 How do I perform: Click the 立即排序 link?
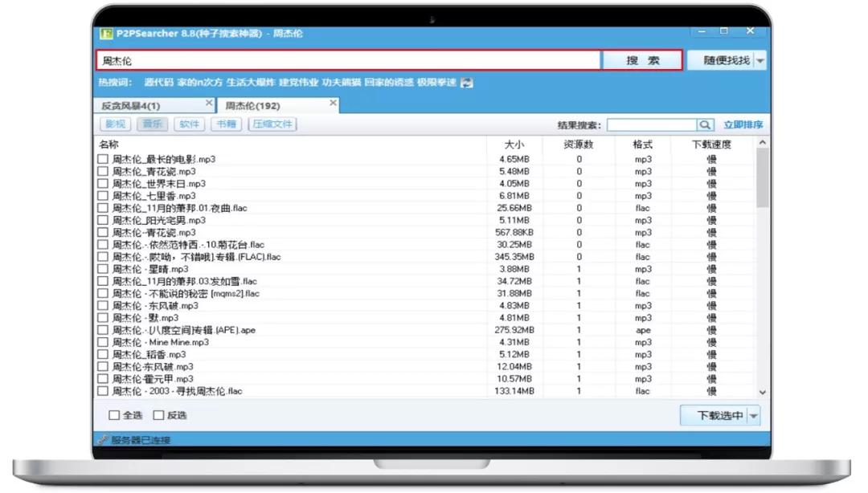(743, 125)
